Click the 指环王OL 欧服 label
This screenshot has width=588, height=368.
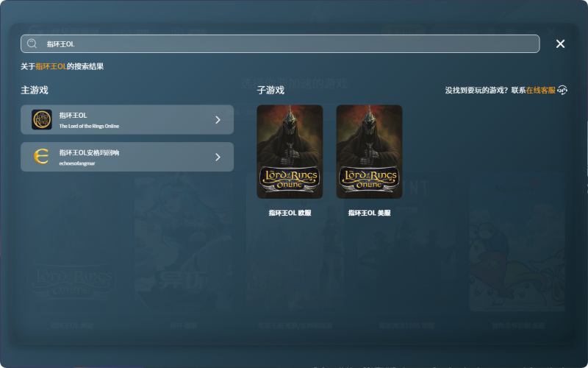point(290,213)
